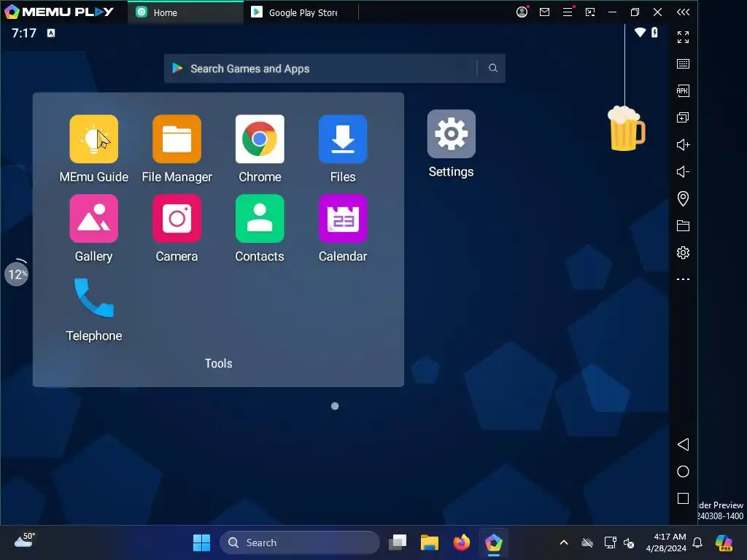747x560 pixels.
Task: Open the taskbar weather widget
Action: click(25, 541)
